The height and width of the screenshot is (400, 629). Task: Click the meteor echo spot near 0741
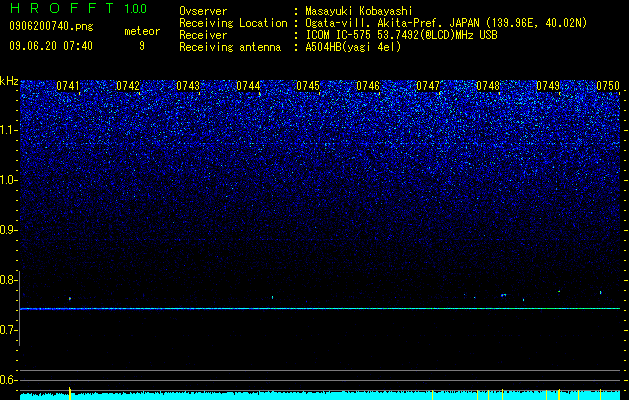pos(70,298)
